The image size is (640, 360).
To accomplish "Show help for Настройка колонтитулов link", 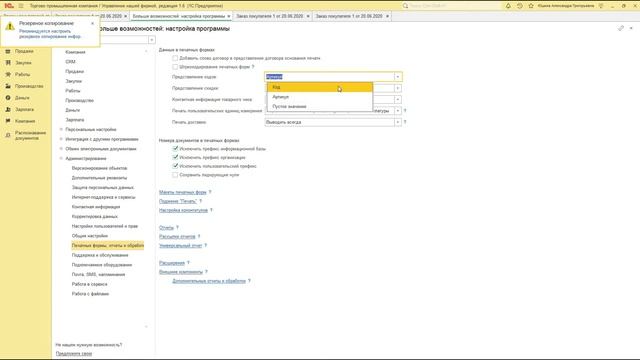I will (211, 210).
